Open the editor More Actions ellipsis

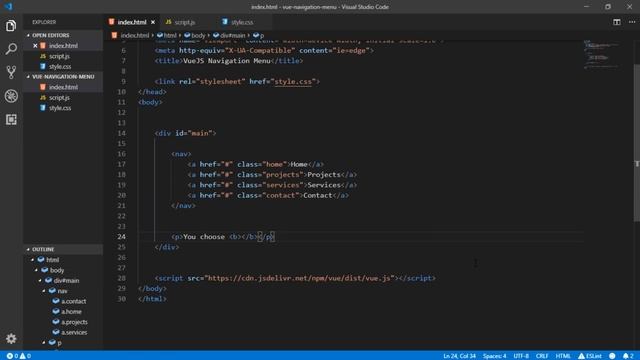click(632, 22)
